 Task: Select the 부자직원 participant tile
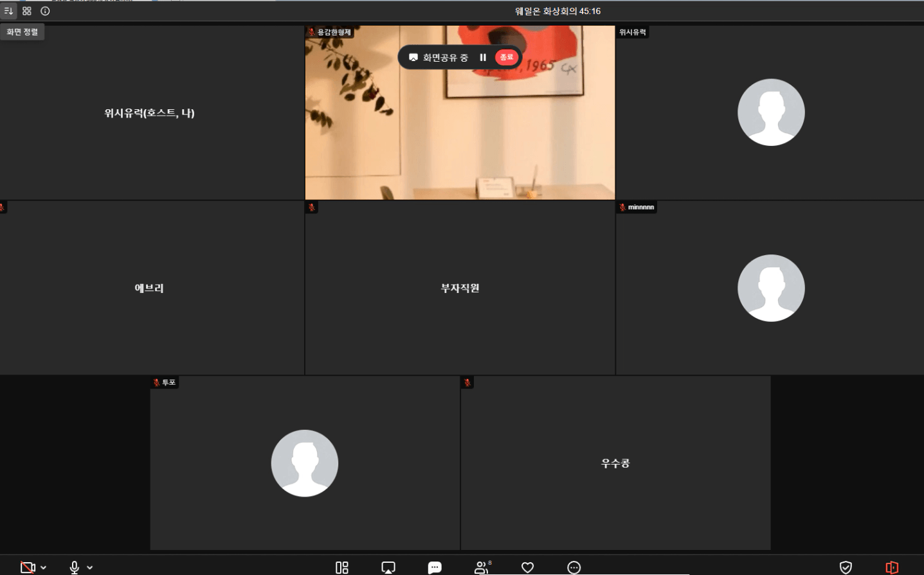pyautogui.click(x=460, y=288)
